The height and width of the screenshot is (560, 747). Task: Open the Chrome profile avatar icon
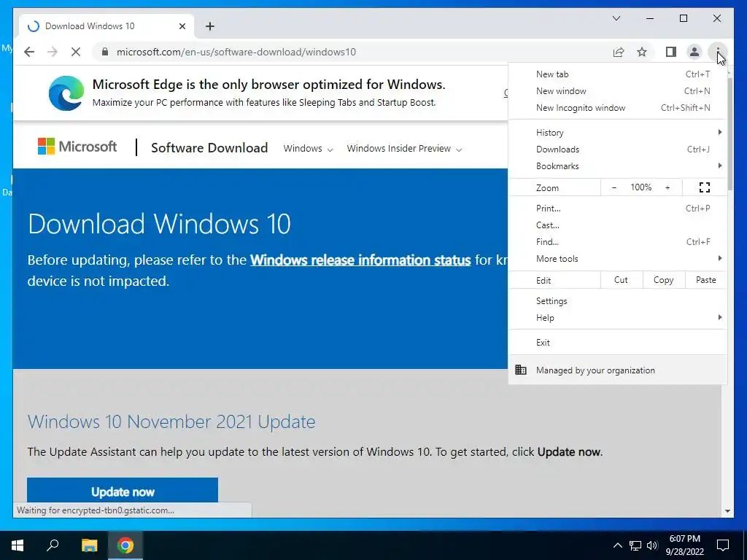pos(694,52)
